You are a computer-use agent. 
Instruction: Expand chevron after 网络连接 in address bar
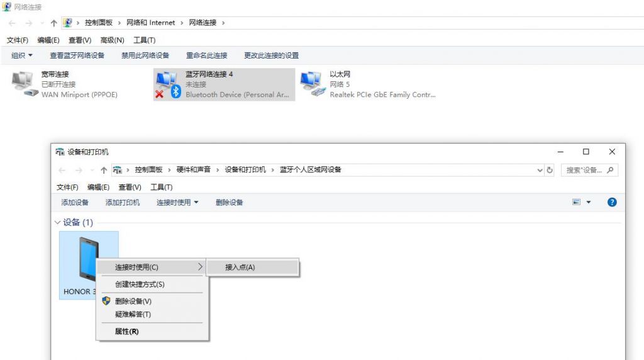[223, 23]
